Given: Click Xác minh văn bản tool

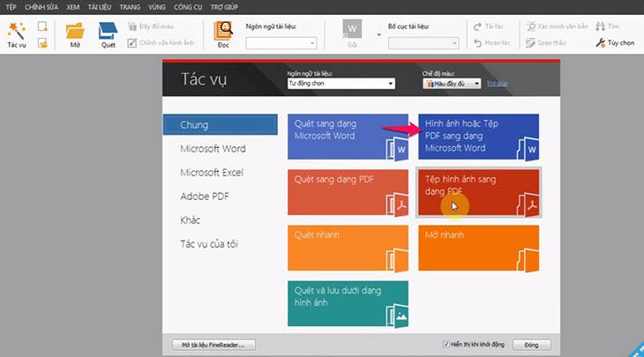Looking at the screenshot, I should 557,26.
